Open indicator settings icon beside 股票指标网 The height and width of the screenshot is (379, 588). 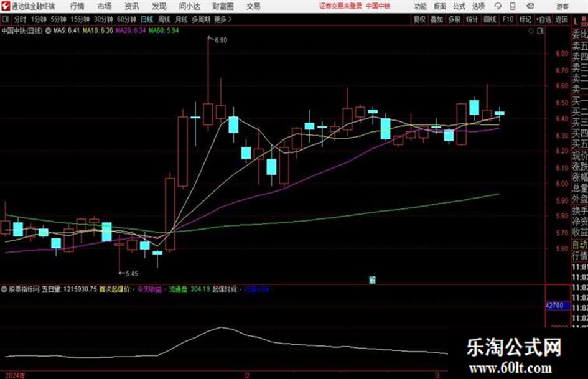(x=4, y=289)
